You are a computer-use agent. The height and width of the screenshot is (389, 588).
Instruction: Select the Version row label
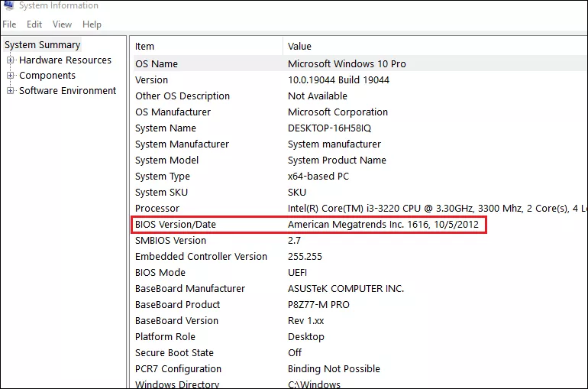point(151,80)
